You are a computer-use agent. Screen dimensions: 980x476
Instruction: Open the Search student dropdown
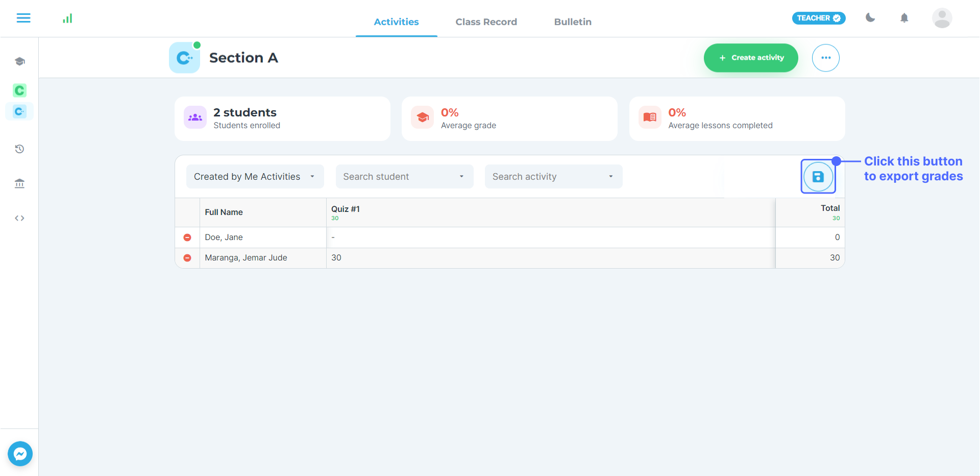click(404, 177)
